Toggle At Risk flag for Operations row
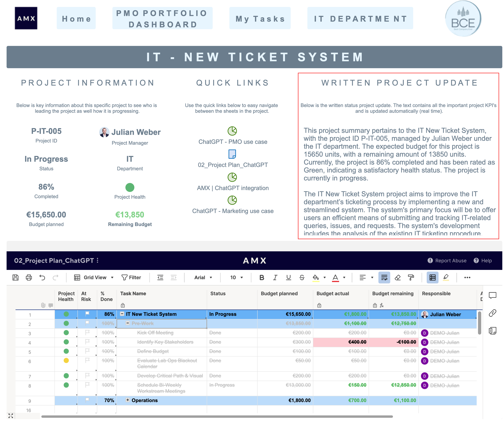The width and height of the screenshot is (504, 423). coord(87,400)
